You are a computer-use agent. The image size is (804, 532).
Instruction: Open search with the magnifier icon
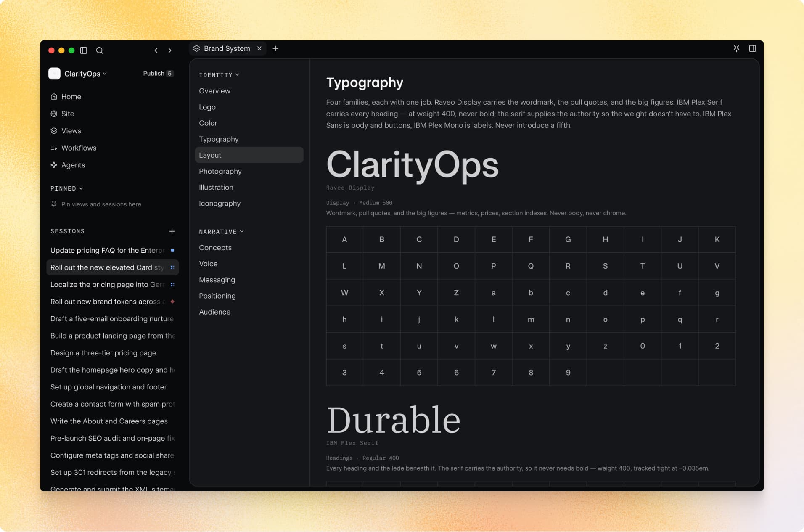[x=100, y=50]
